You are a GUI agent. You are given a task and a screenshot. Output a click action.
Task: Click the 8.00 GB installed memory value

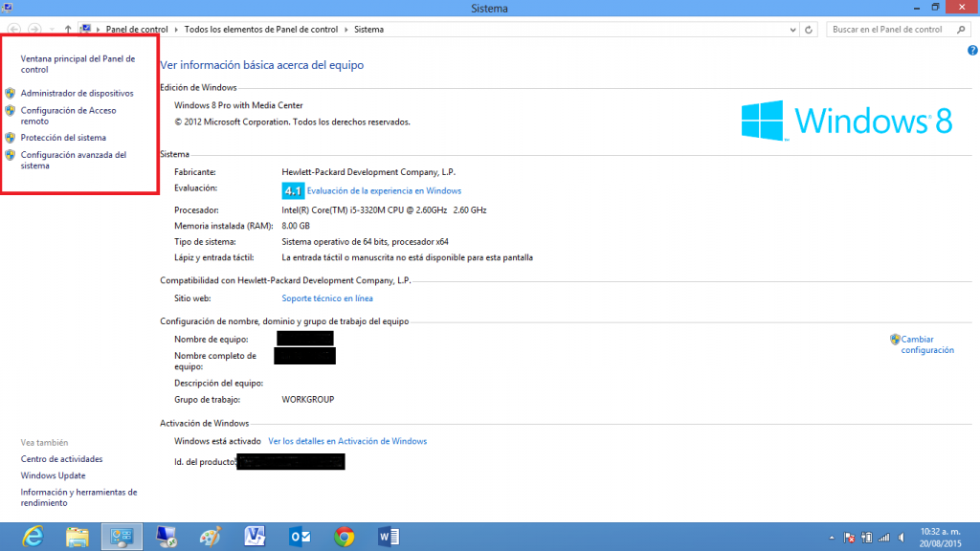[x=296, y=226]
